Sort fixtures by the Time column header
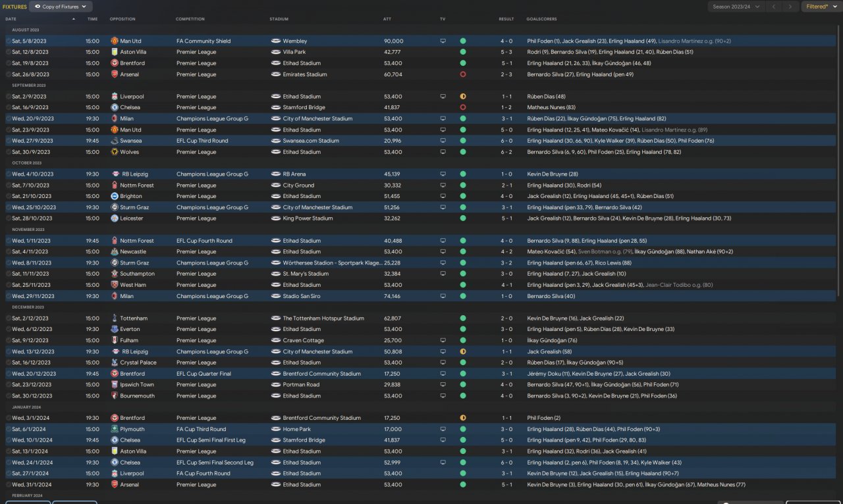843x504 pixels. (92, 19)
